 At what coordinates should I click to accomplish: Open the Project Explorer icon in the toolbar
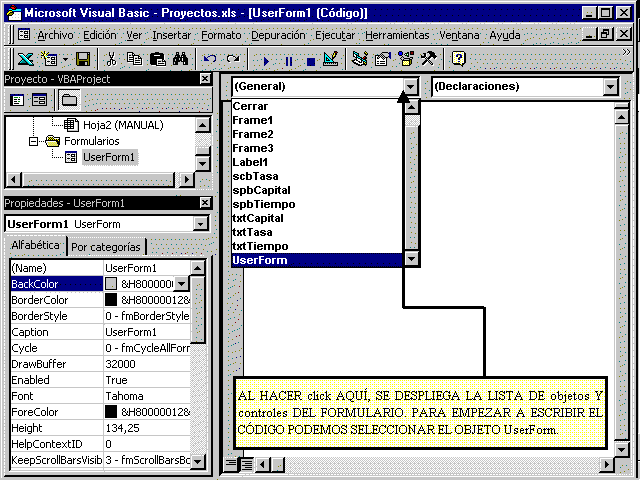(x=360, y=60)
